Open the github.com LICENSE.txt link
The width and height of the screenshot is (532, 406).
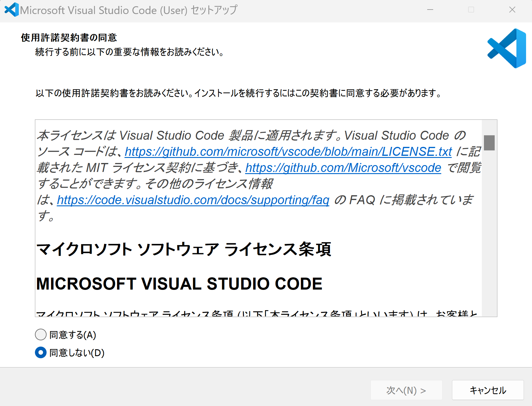288,152
